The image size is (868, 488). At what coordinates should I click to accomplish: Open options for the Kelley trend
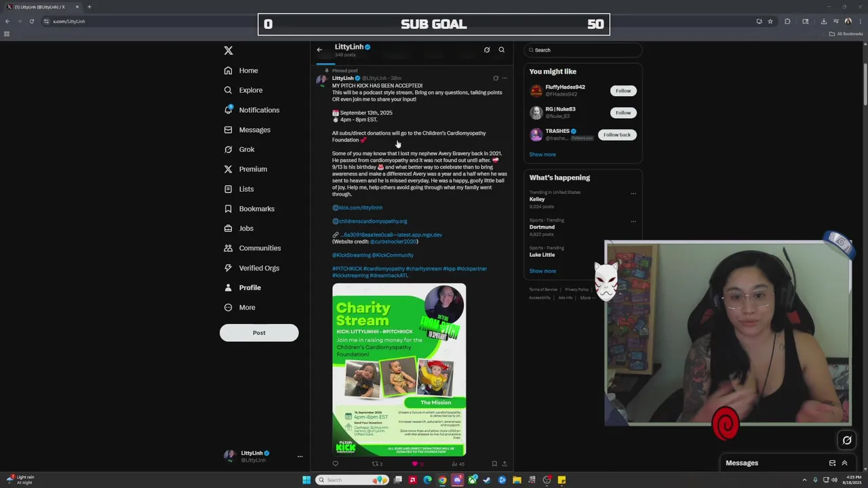tap(633, 193)
